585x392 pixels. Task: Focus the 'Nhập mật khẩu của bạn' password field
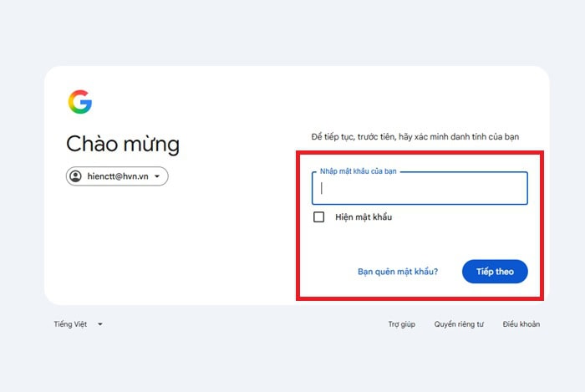point(420,188)
